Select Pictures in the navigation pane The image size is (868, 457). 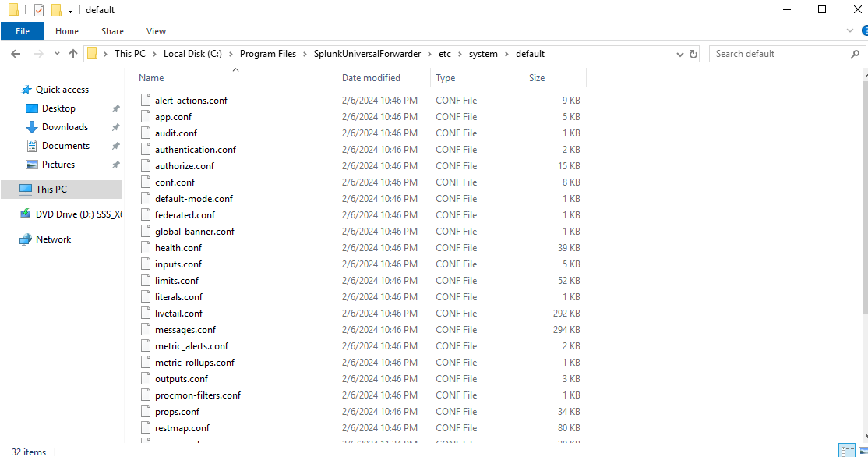[58, 165]
